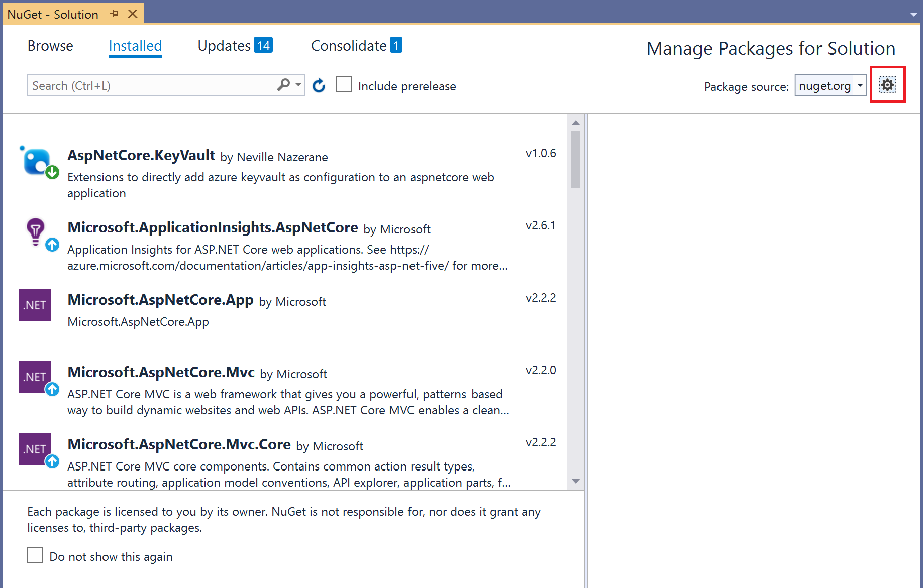Check the Do not show this again box
This screenshot has width=923, height=588.
(35, 555)
